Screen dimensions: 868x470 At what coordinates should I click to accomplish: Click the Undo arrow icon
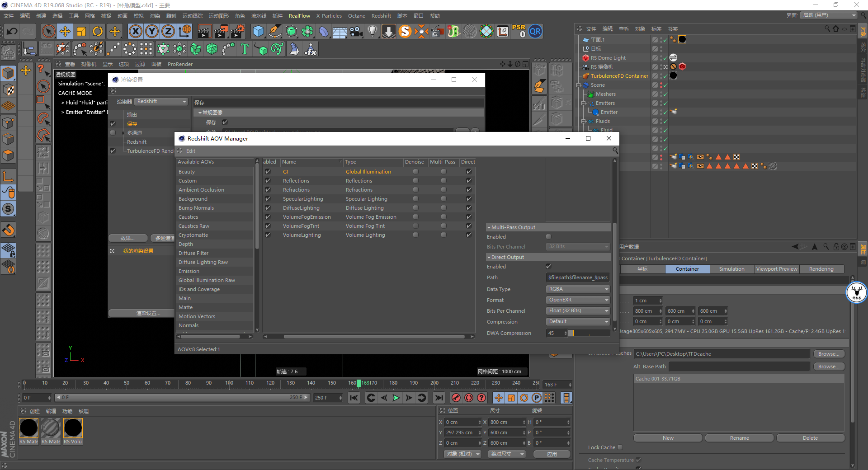[x=12, y=31]
